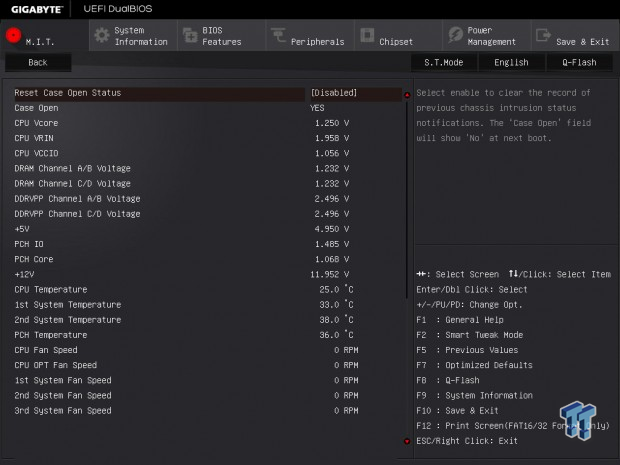
Task: Select the CPU Fan Speed label
Action: point(46,350)
